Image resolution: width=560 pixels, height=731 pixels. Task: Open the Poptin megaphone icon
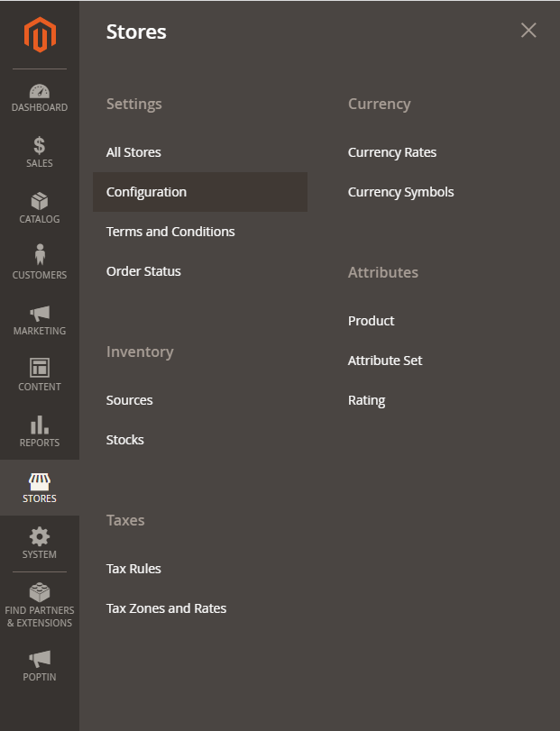tap(40, 659)
